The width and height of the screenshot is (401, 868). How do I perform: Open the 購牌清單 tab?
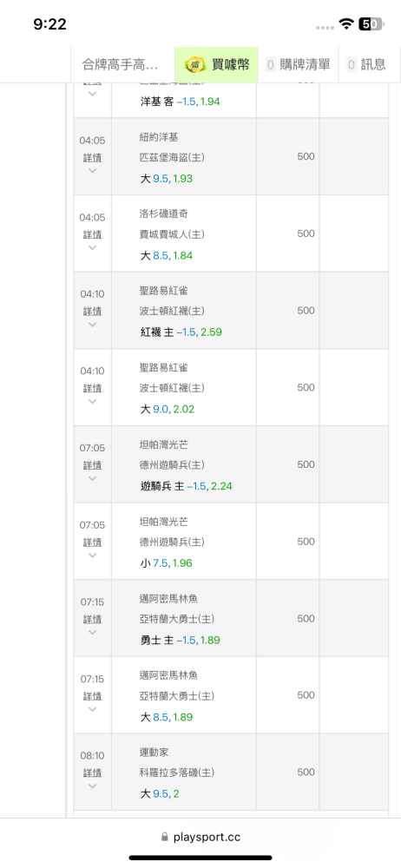coord(299,65)
